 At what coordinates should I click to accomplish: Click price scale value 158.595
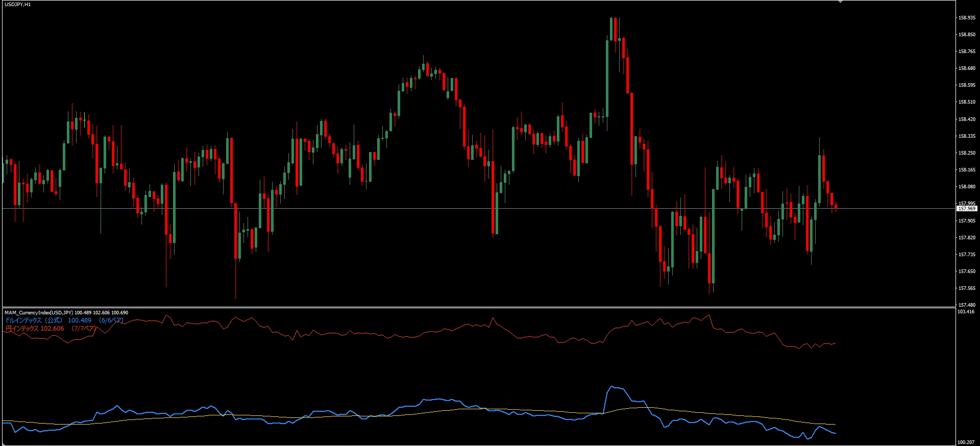click(967, 85)
